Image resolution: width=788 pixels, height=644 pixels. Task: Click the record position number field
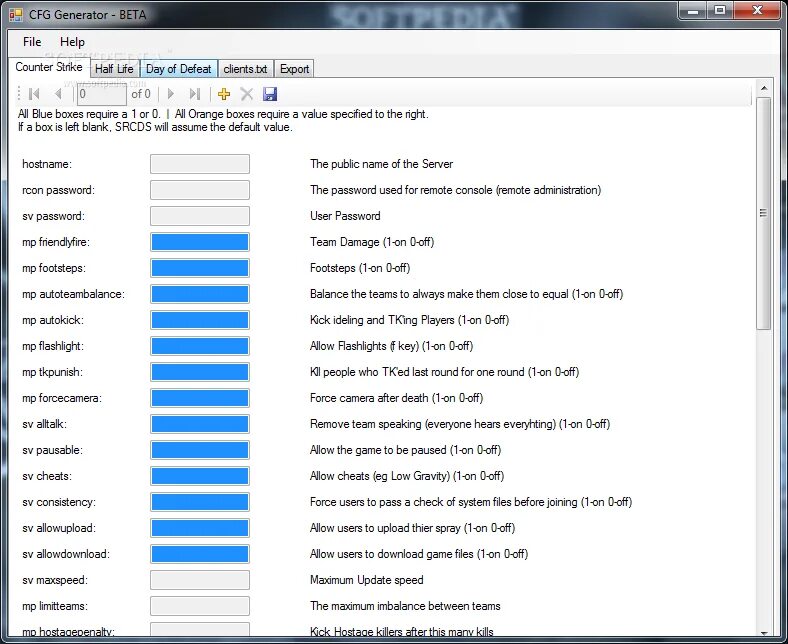102,94
